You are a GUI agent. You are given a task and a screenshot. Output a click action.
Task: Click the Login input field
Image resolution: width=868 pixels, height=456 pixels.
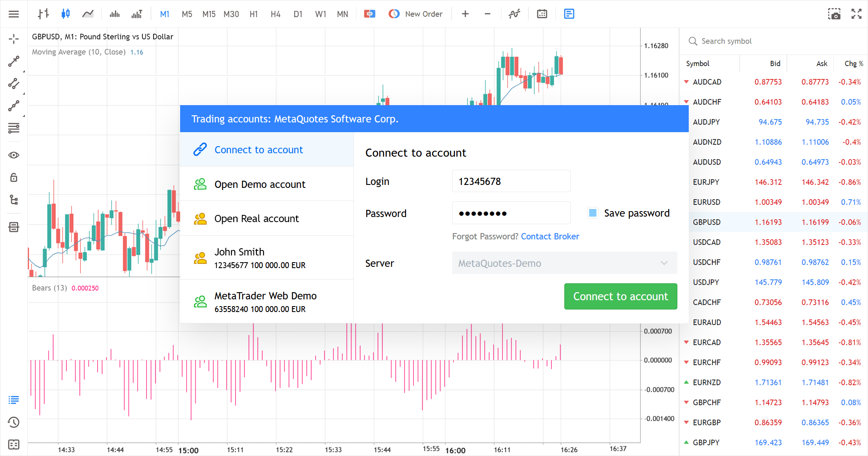pyautogui.click(x=511, y=181)
